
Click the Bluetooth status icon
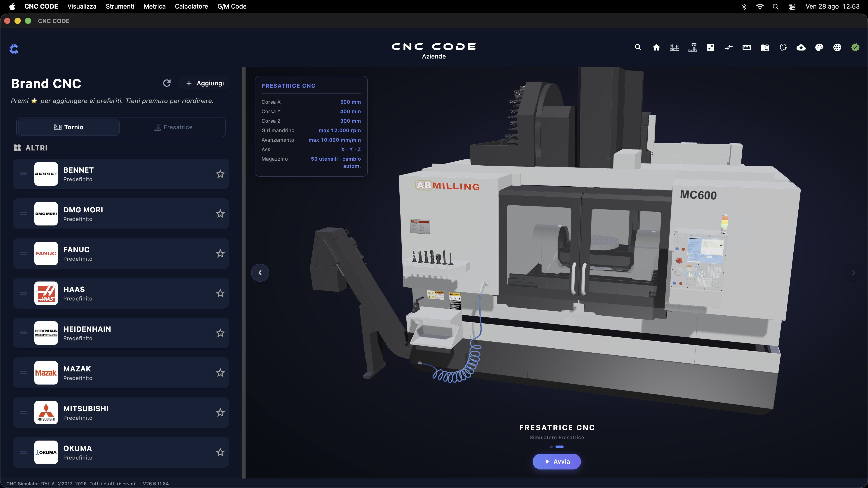(x=744, y=6)
